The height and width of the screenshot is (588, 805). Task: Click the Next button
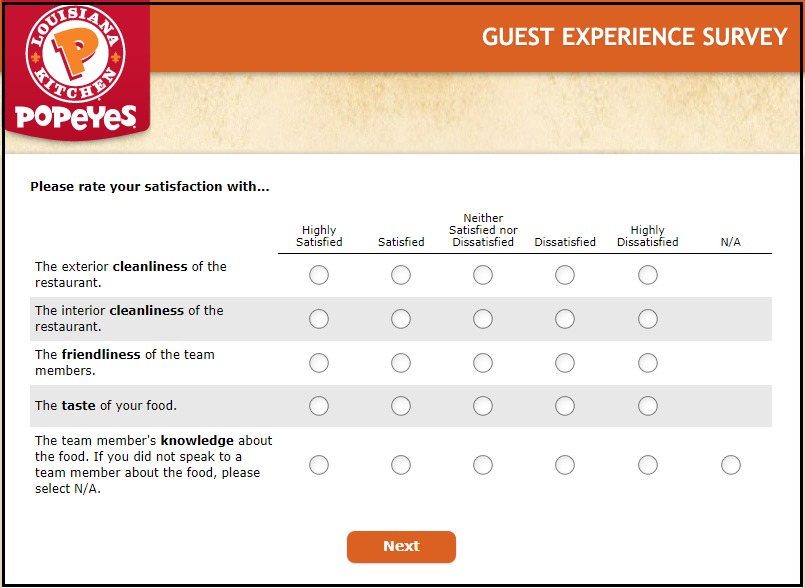click(401, 546)
